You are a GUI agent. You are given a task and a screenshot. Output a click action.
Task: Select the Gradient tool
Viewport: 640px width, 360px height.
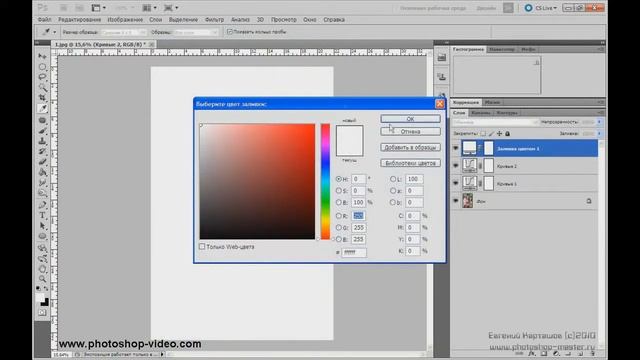pyautogui.click(x=42, y=173)
